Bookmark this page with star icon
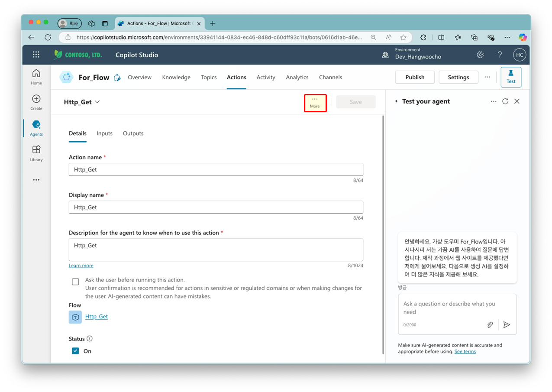The height and width of the screenshot is (392, 552). coord(404,37)
